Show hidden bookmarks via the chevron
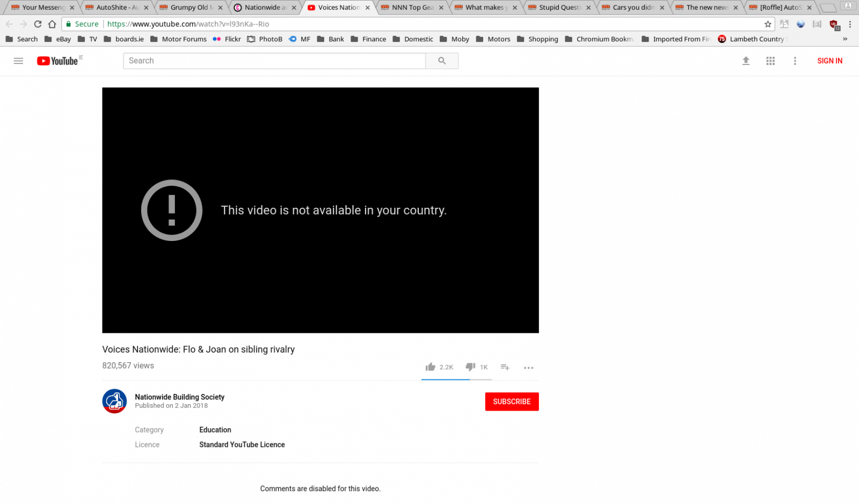859x504 pixels. pos(845,39)
